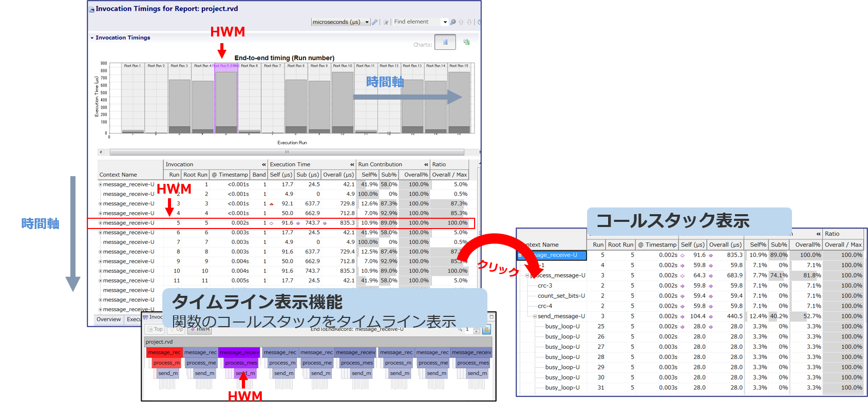Collapse the Invocation column group
Image resolution: width=868 pixels, height=416 pixels.
click(264, 165)
